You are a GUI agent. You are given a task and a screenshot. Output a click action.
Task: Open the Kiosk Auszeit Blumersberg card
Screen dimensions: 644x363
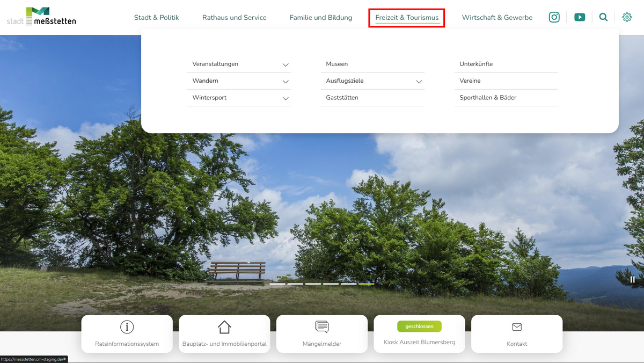tap(419, 333)
